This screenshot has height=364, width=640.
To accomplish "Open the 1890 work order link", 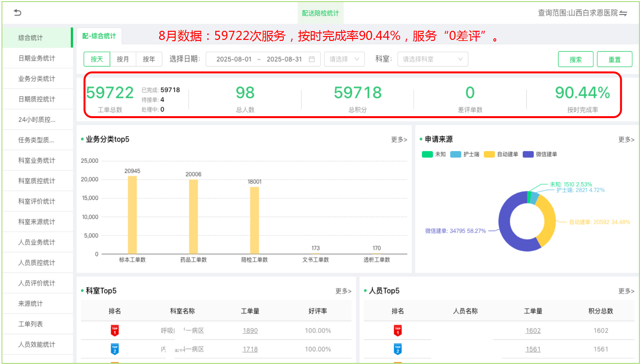I will pos(250,331).
